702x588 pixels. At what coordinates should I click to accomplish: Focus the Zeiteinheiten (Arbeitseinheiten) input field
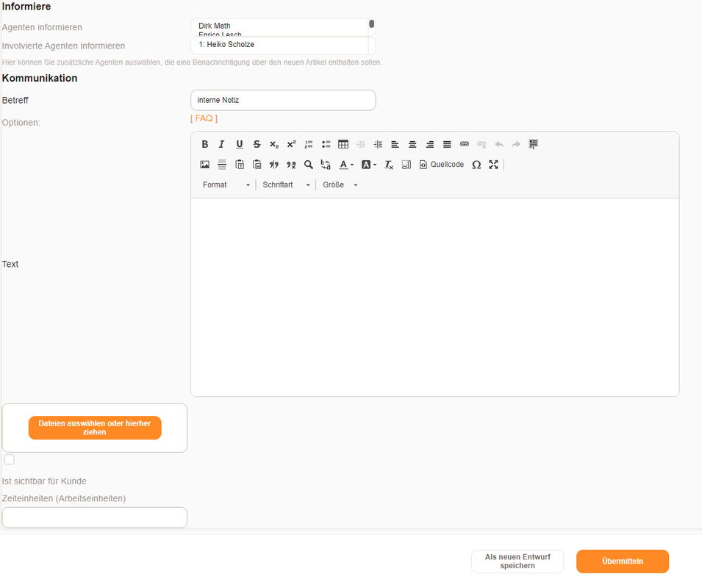pyautogui.click(x=95, y=517)
